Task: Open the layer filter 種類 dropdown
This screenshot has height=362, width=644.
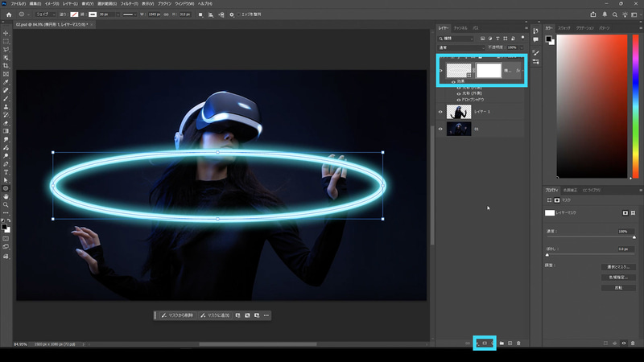Action: [456, 38]
